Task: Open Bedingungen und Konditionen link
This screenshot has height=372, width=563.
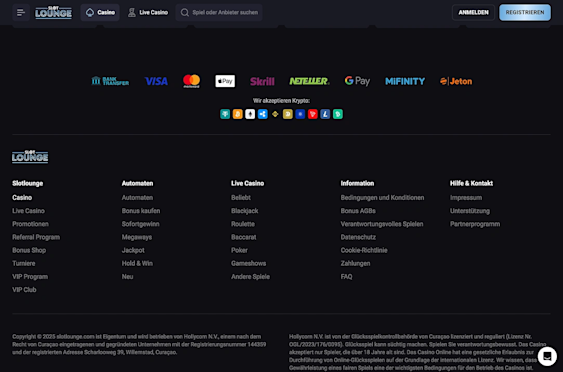Action: [x=382, y=198]
